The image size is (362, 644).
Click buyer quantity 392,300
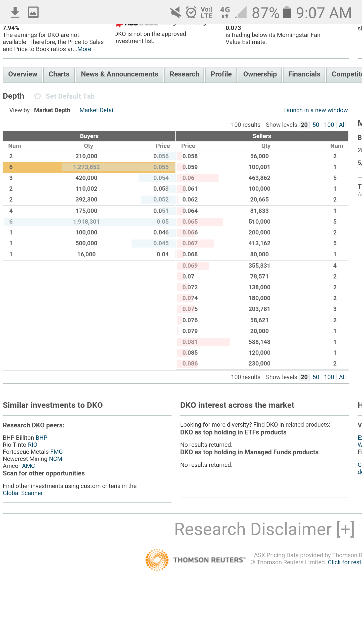point(86,199)
